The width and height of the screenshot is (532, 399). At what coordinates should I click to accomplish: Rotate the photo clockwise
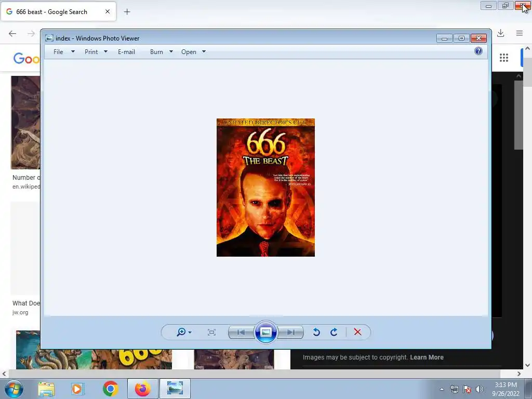click(334, 332)
